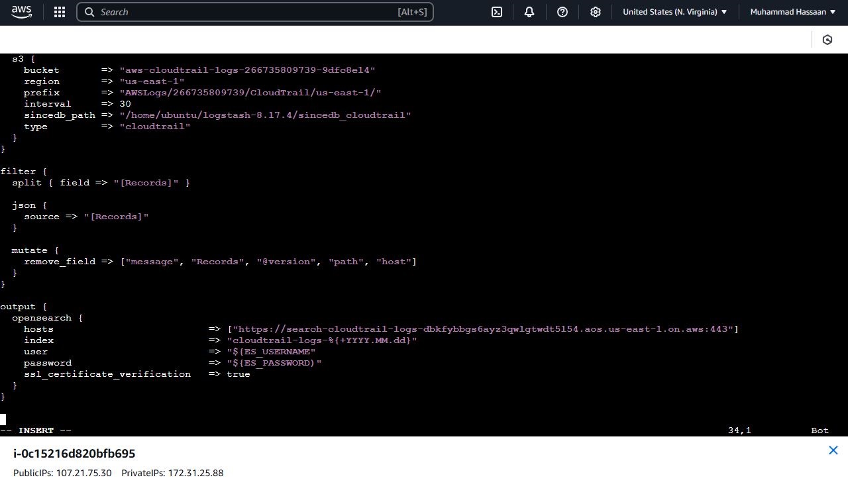This screenshot has width=848, height=504.
Task: Open the settings gear icon
Action: pos(596,12)
